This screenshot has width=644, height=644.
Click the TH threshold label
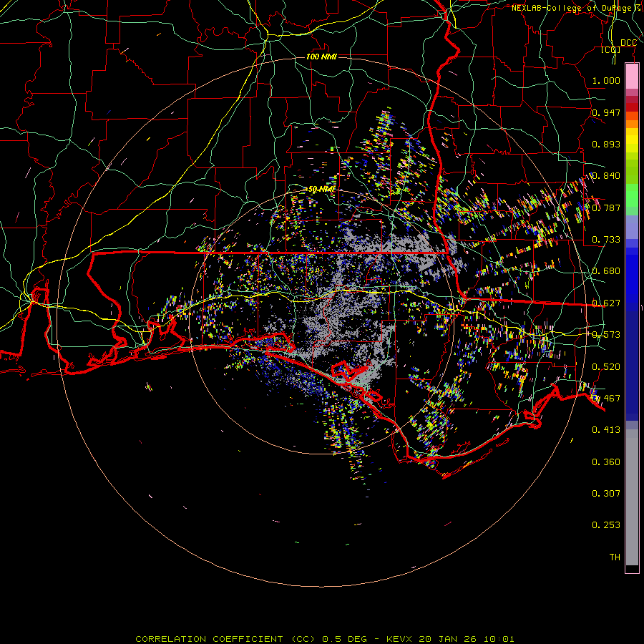click(615, 557)
